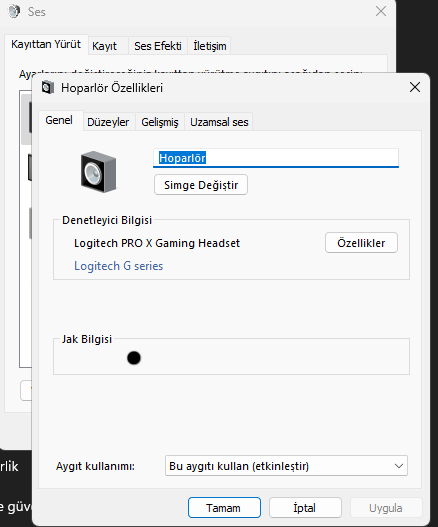Viewport: 438px width, 527px height.
Task: Switch to the Düzeyler tab
Action: point(108,122)
